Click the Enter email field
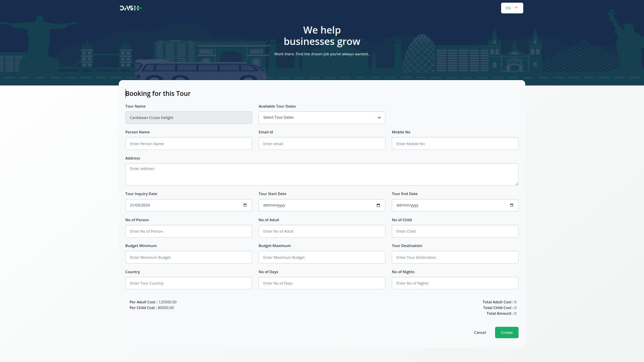The height and width of the screenshot is (362, 644). [322, 144]
